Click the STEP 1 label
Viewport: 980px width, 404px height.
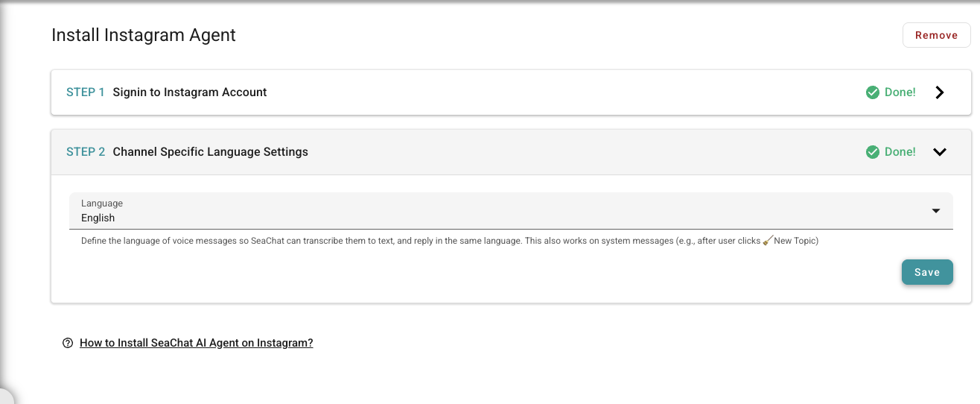point(86,92)
